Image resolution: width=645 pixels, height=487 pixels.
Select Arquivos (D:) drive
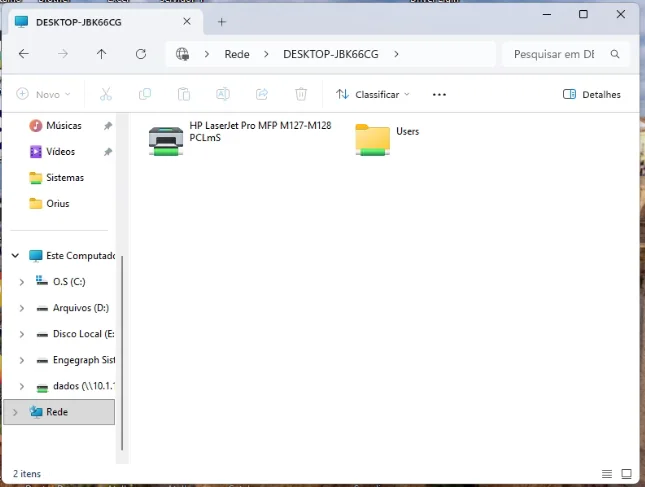tap(72, 308)
